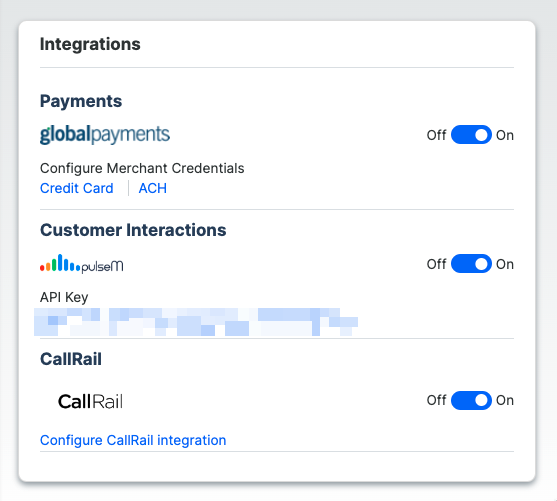The height and width of the screenshot is (501, 557).
Task: Click the Off label beside pulseM switch
Action: (x=436, y=264)
